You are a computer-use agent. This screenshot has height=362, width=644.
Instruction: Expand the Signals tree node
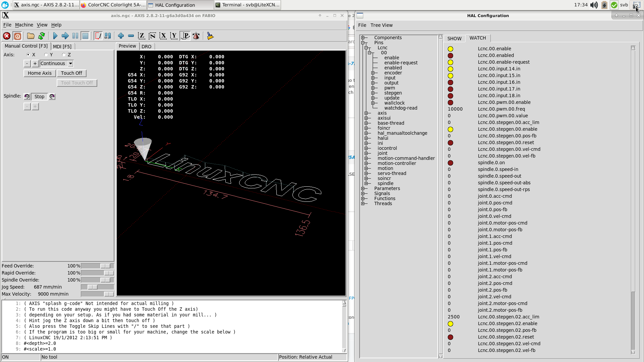363,193
